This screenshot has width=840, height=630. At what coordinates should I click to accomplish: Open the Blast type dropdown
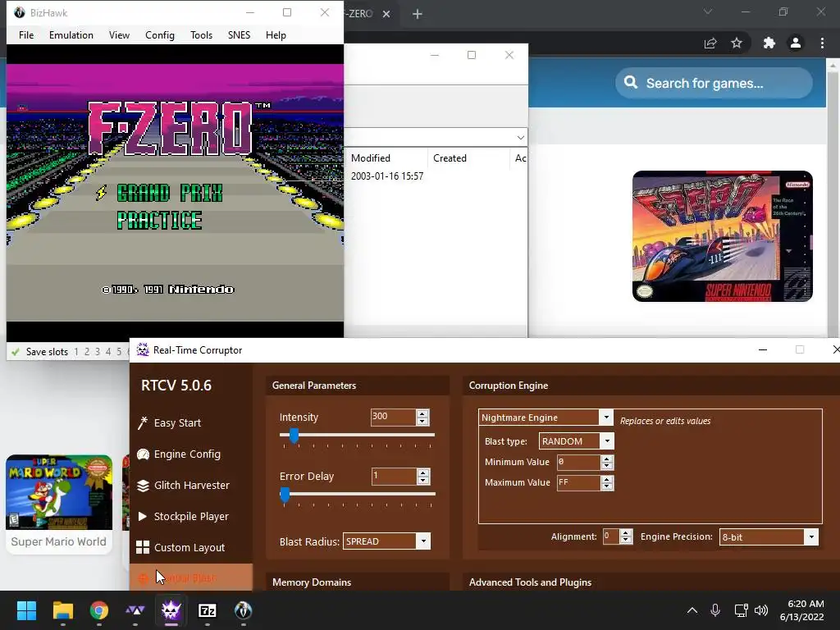tap(607, 441)
